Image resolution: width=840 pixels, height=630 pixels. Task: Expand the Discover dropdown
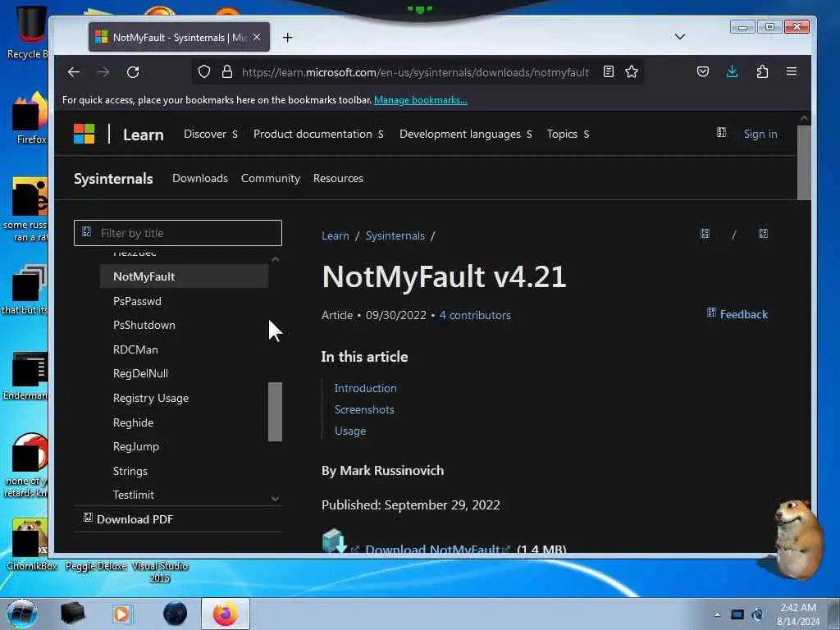pyautogui.click(x=211, y=134)
